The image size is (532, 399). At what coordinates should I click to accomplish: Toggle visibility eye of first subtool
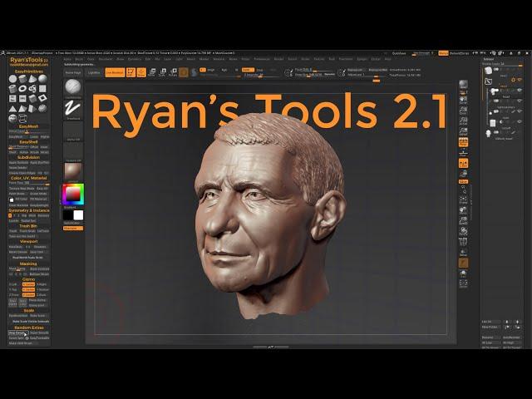pos(520,80)
